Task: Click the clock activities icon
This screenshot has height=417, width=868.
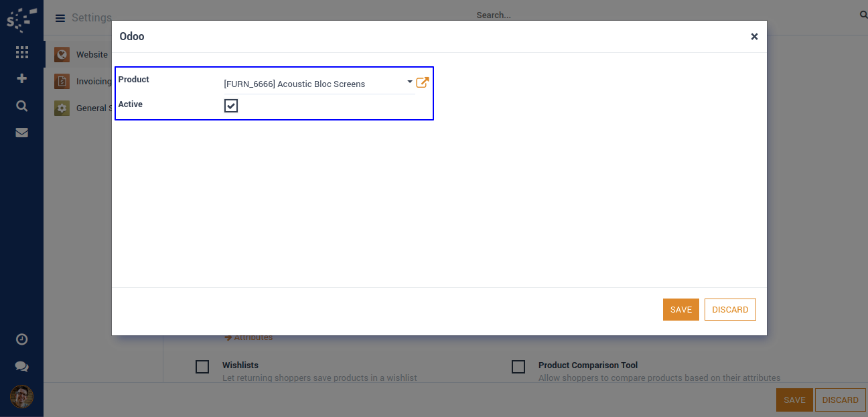Action: pos(21,339)
